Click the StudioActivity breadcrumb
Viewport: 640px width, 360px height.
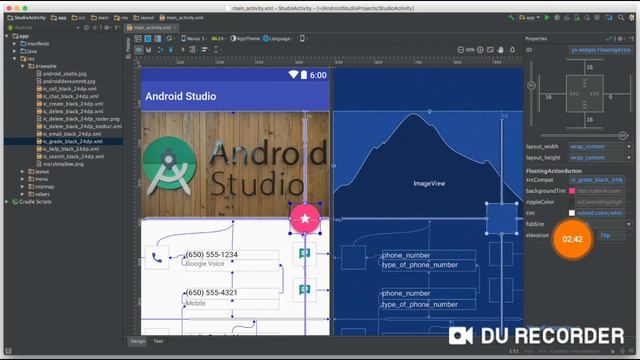point(27,18)
